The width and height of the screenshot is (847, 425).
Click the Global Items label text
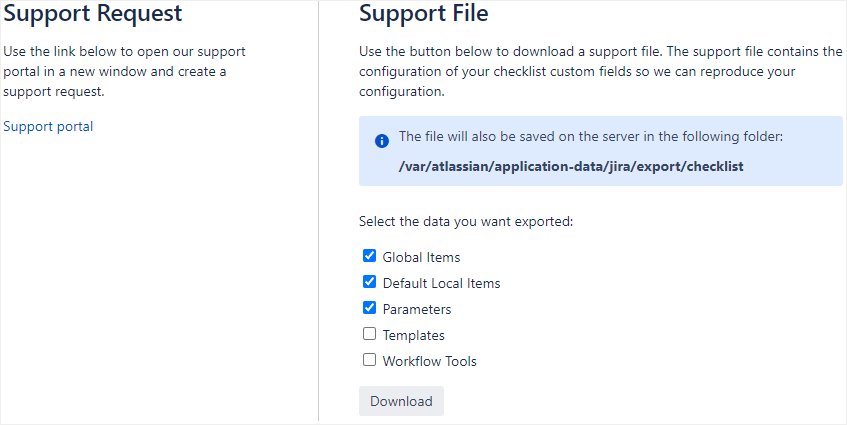point(421,257)
